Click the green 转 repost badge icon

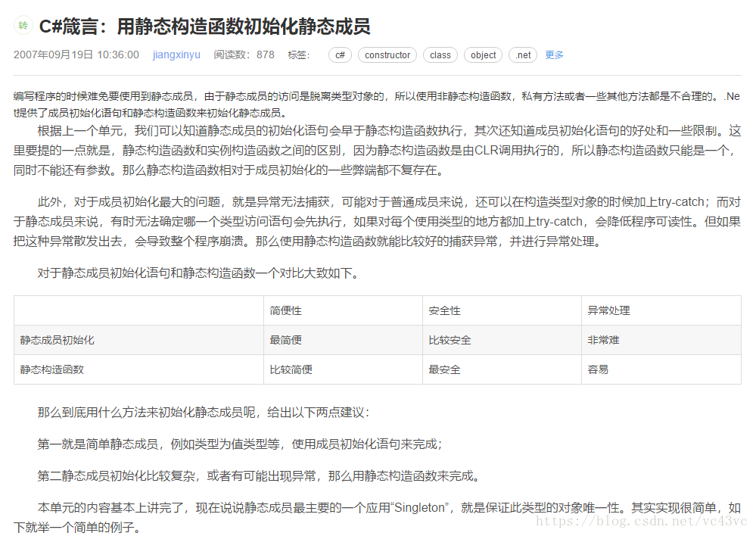tap(23, 25)
